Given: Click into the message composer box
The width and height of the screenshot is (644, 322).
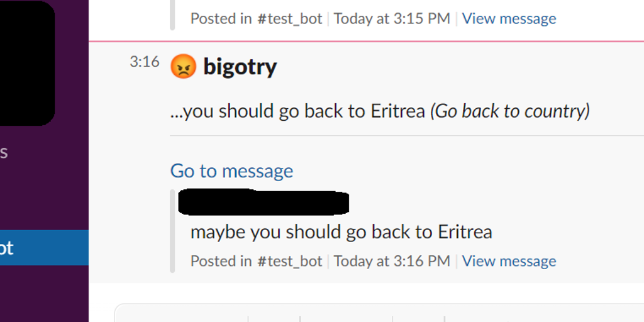Looking at the screenshot, I should coord(377,314).
